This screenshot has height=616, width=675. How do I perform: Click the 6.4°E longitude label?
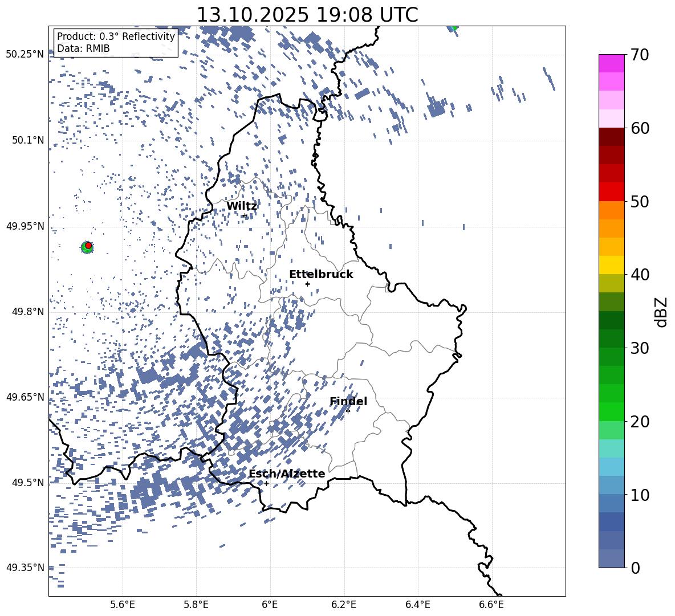[x=417, y=605]
